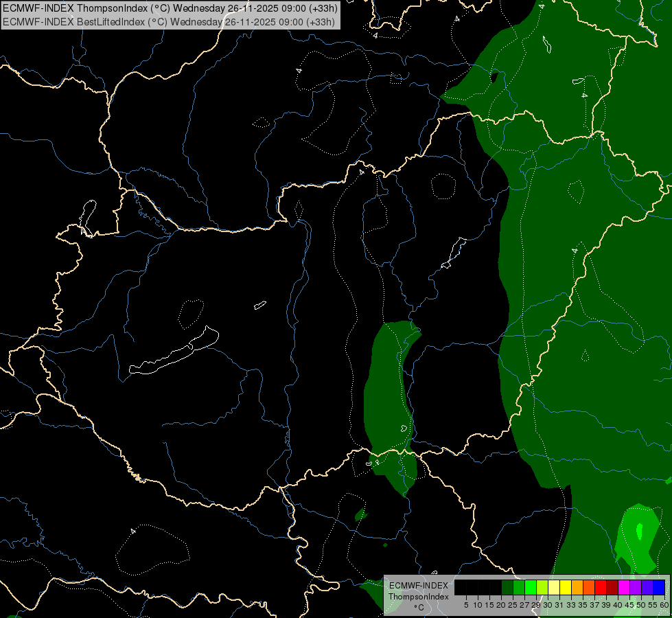Pick the blue 55–60 legend swatch
The image size is (672, 618).
[659, 587]
